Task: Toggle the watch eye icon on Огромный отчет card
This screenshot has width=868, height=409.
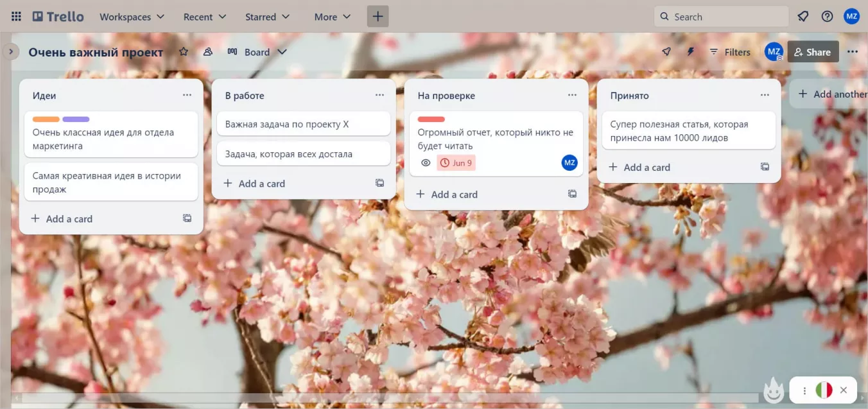Action: tap(425, 163)
